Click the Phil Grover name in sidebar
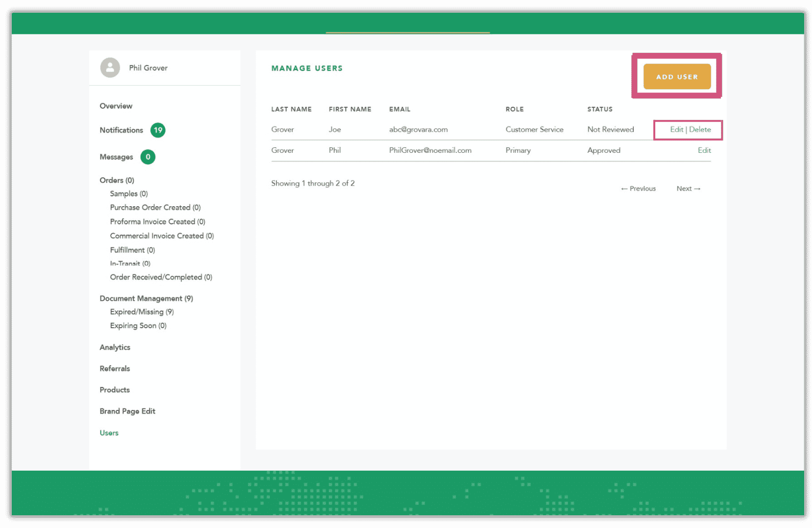The image size is (812, 528). coord(148,68)
